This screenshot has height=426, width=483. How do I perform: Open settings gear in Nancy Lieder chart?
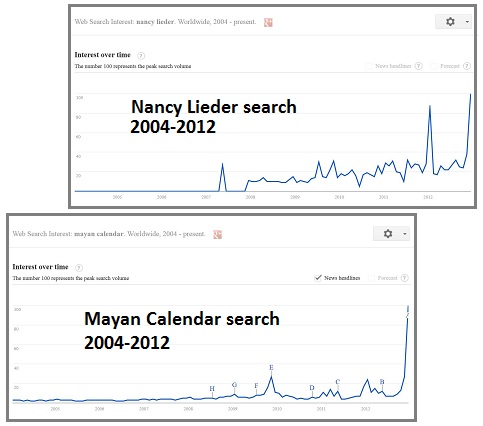[x=450, y=22]
